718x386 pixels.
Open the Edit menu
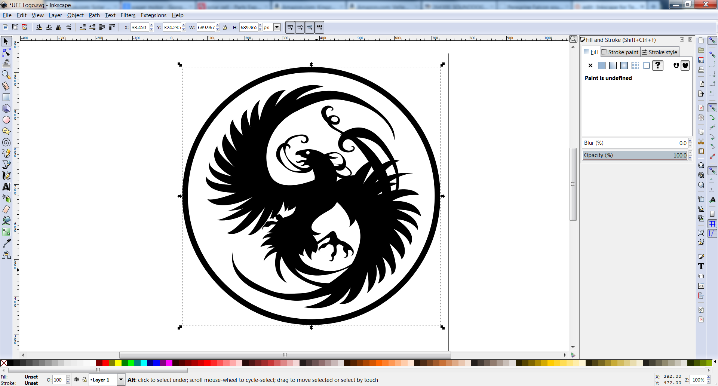(22, 15)
